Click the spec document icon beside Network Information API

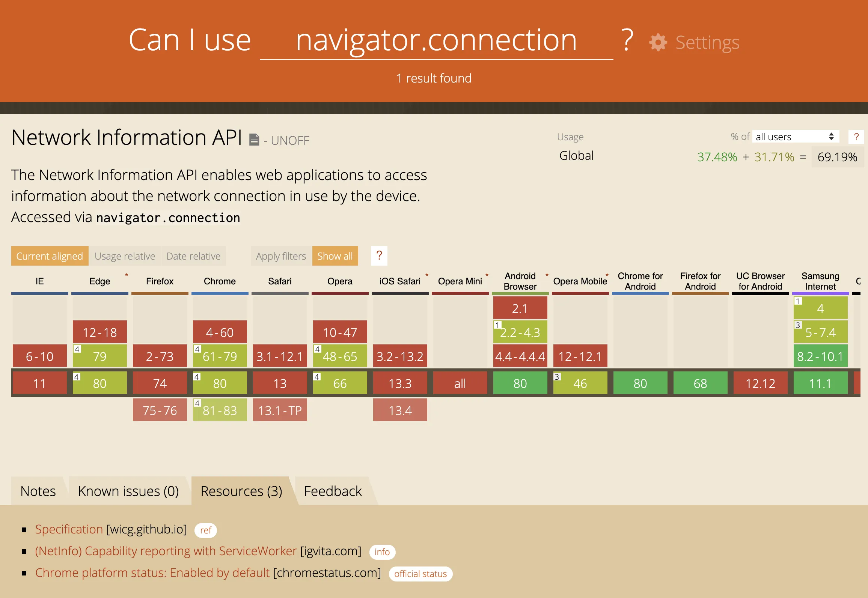[x=254, y=140]
